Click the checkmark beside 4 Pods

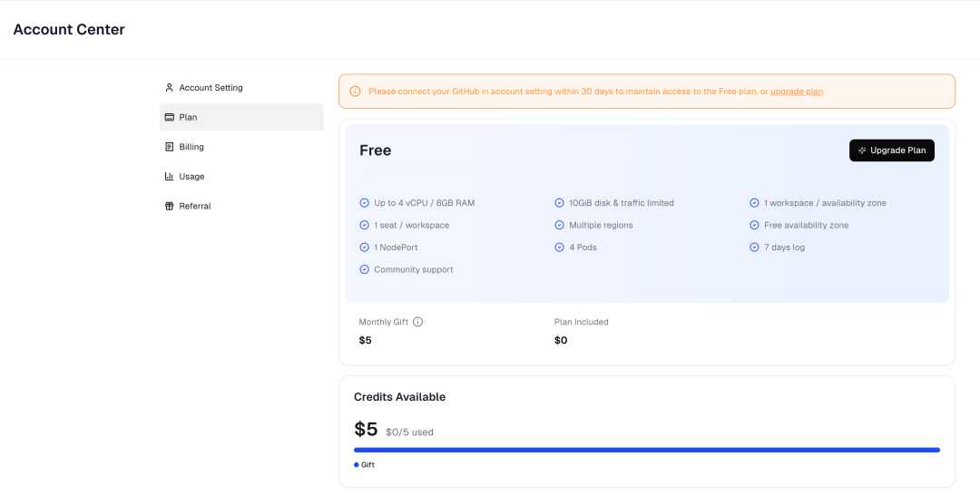point(560,247)
